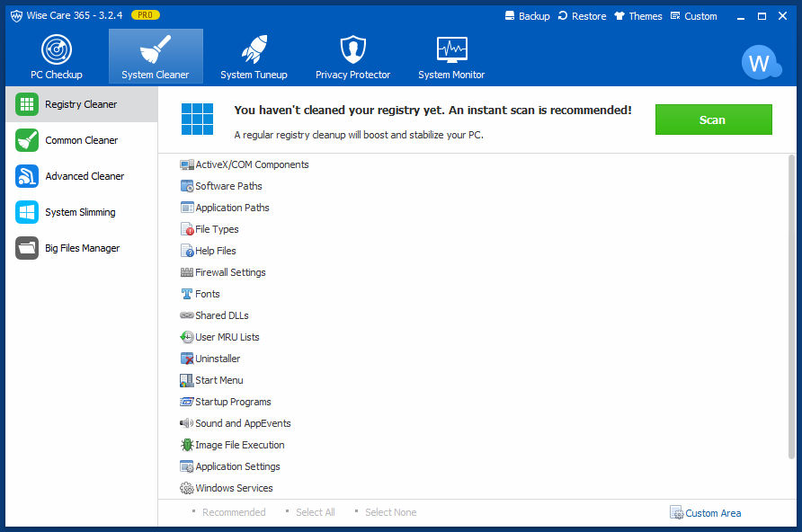The height and width of the screenshot is (532, 802).
Task: Click the Shared DLLs chain icon
Action: [x=187, y=315]
